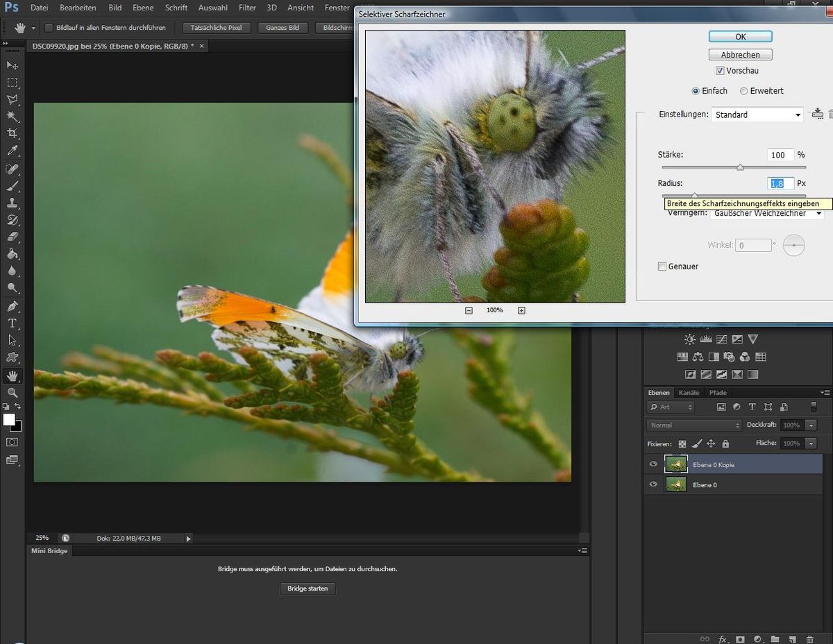Click the Bridge starten button
The width and height of the screenshot is (833, 644).
(308, 588)
